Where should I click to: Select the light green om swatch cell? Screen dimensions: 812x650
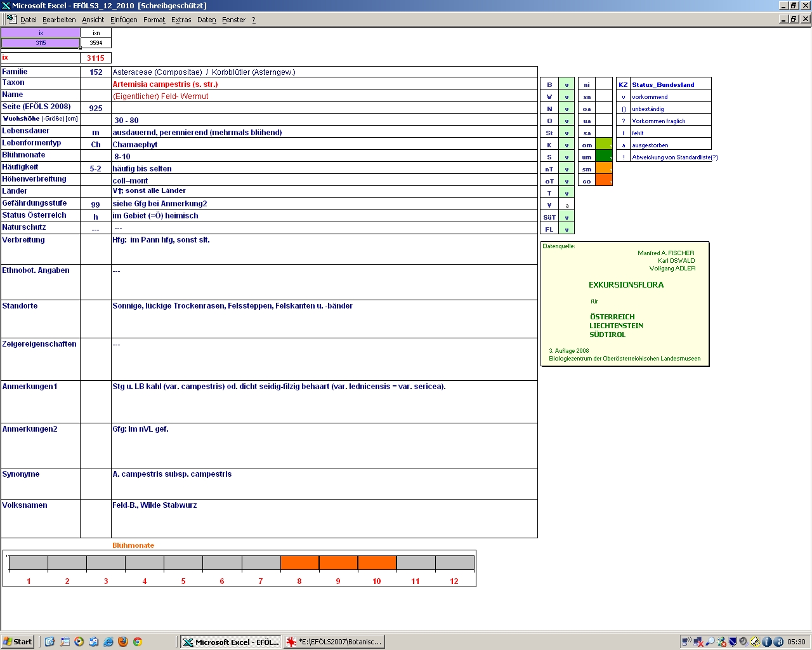[604, 145]
